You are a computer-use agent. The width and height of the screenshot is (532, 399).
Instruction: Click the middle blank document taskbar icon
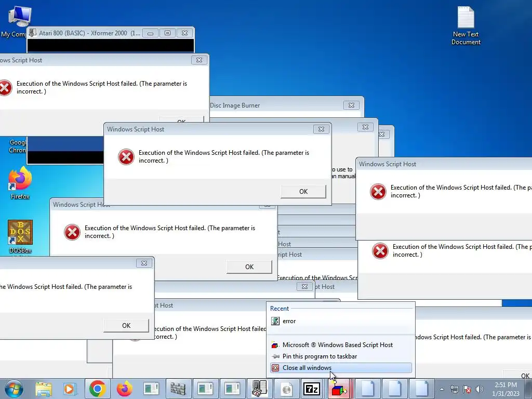(395, 389)
